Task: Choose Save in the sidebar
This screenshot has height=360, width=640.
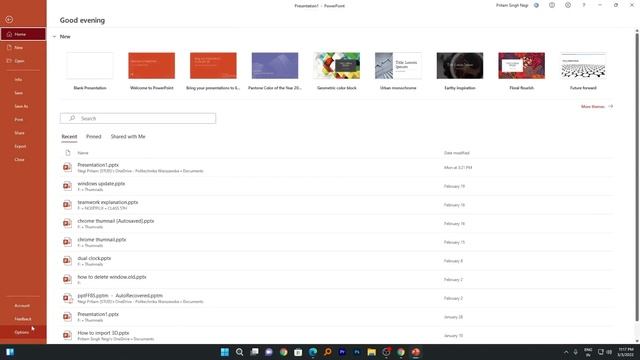Action: 23,93
